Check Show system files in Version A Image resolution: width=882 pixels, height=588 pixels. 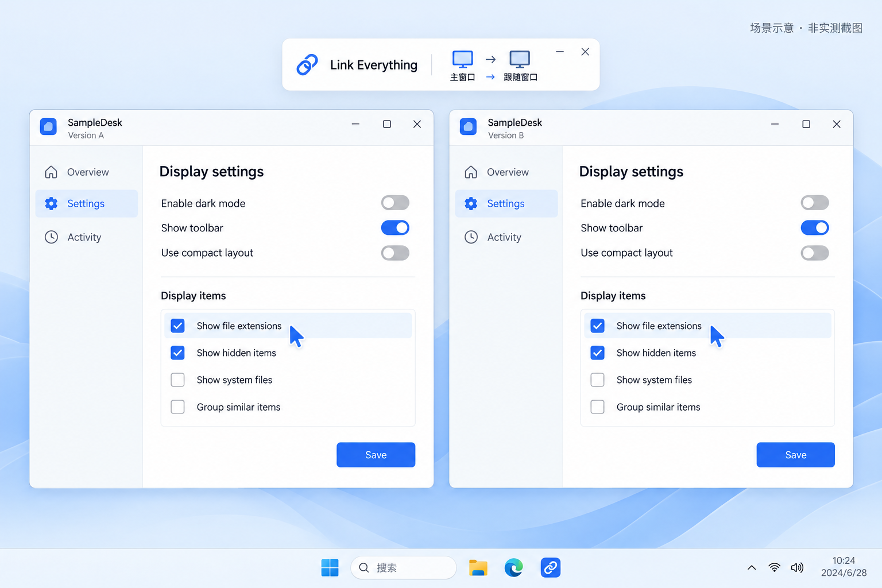[x=178, y=380]
